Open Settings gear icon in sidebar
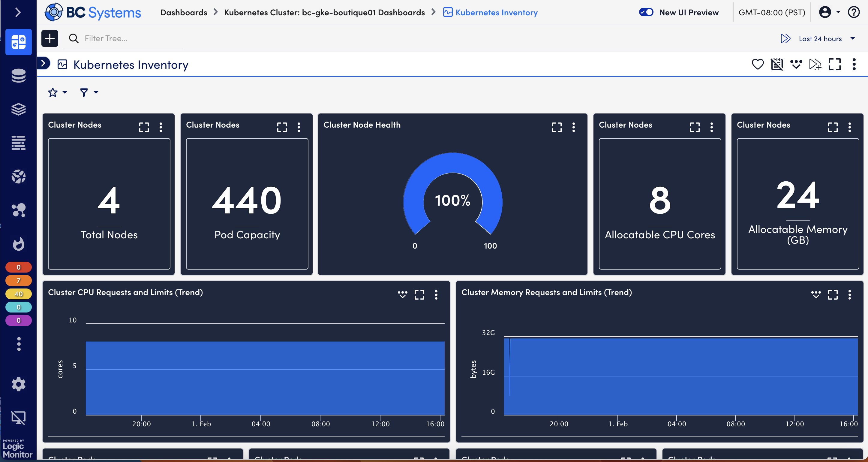868x462 pixels. (19, 384)
